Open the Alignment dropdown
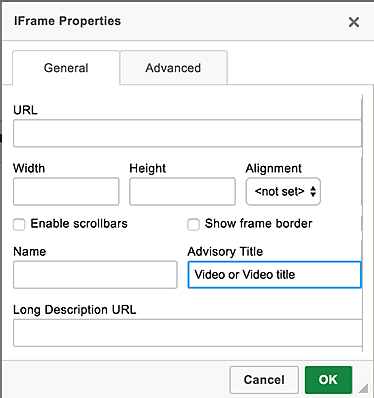This screenshot has height=398, width=374. (283, 191)
